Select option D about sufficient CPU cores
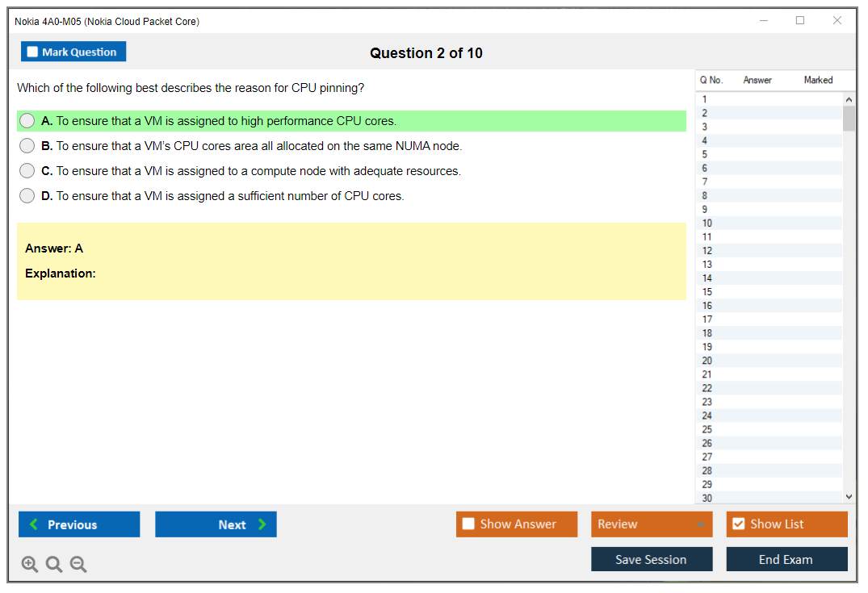Screen dimensions: 868x593 tap(27, 196)
